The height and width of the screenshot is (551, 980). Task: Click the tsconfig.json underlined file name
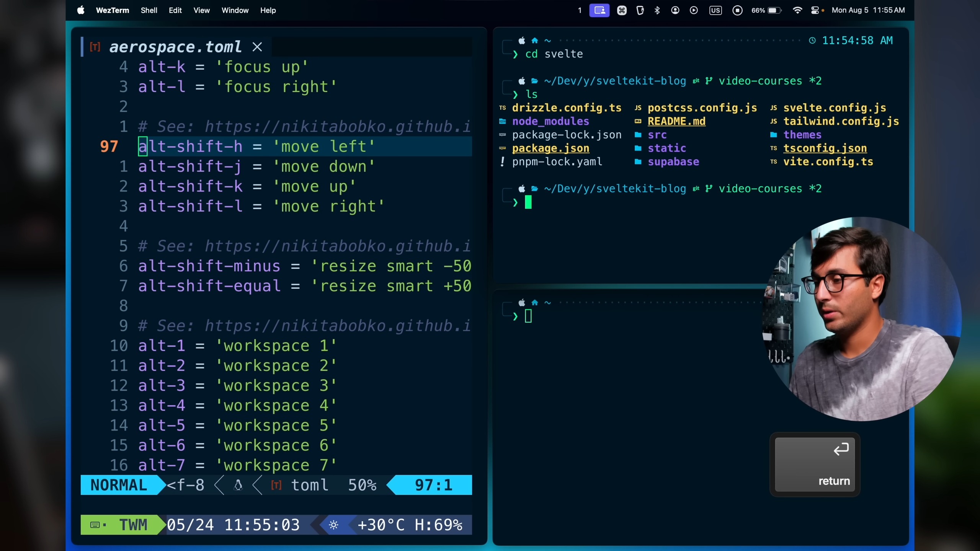coord(825,148)
